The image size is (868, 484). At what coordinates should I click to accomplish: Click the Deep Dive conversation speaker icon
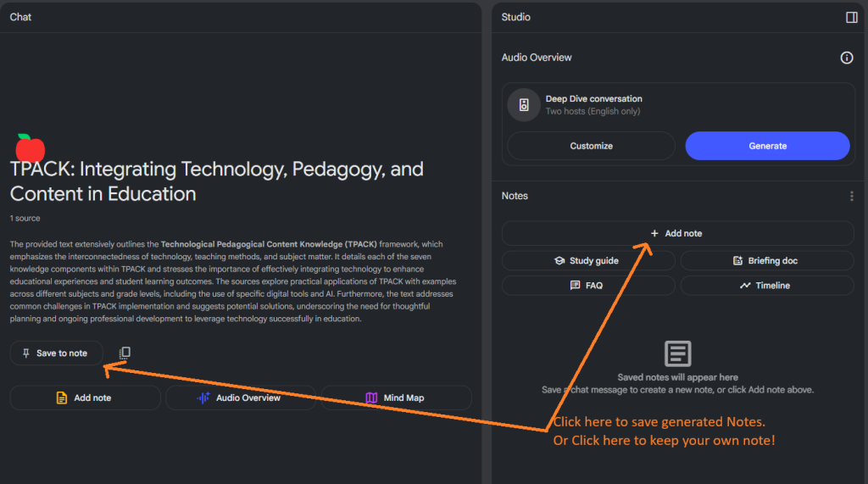point(524,105)
